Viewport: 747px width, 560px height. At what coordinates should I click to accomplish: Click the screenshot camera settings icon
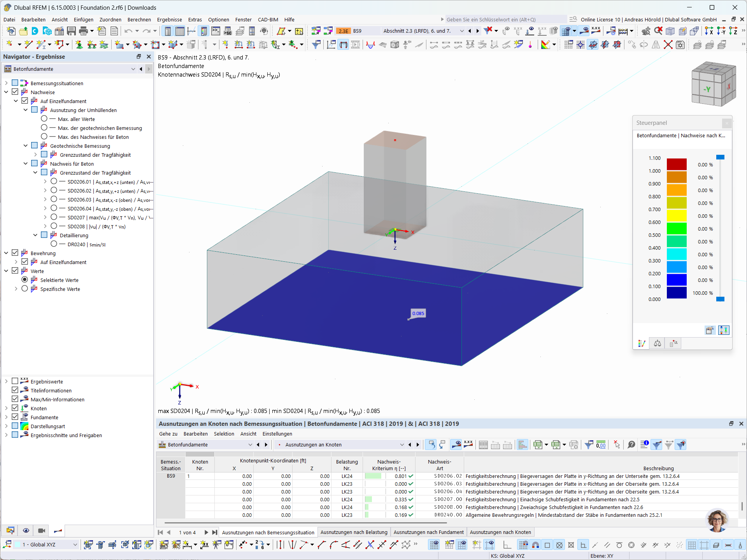tap(680, 45)
